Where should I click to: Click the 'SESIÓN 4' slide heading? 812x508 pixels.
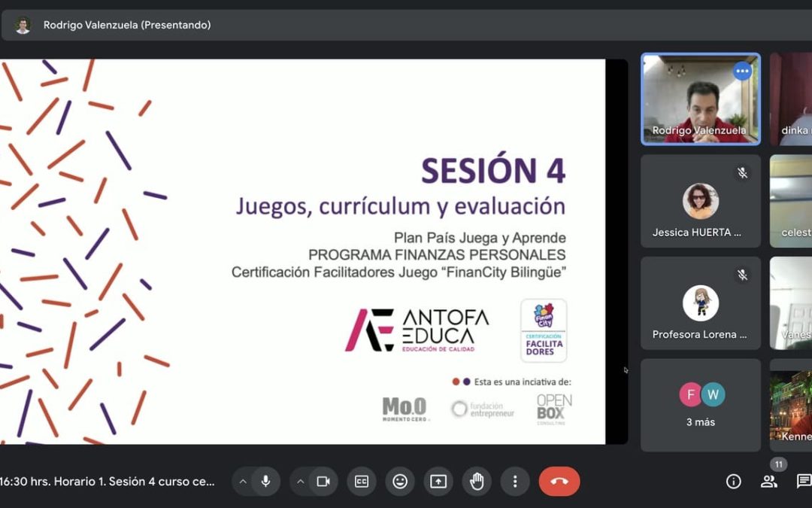pyautogui.click(x=493, y=171)
